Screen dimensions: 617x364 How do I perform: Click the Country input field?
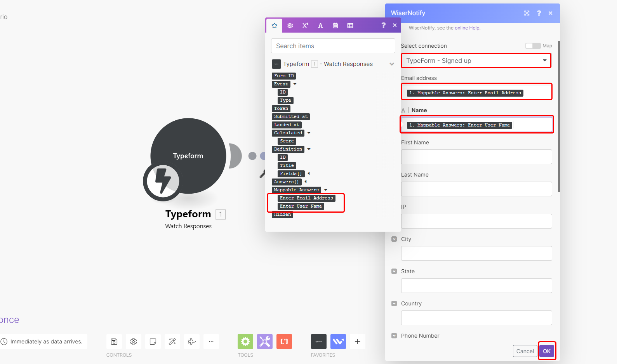pos(476,318)
